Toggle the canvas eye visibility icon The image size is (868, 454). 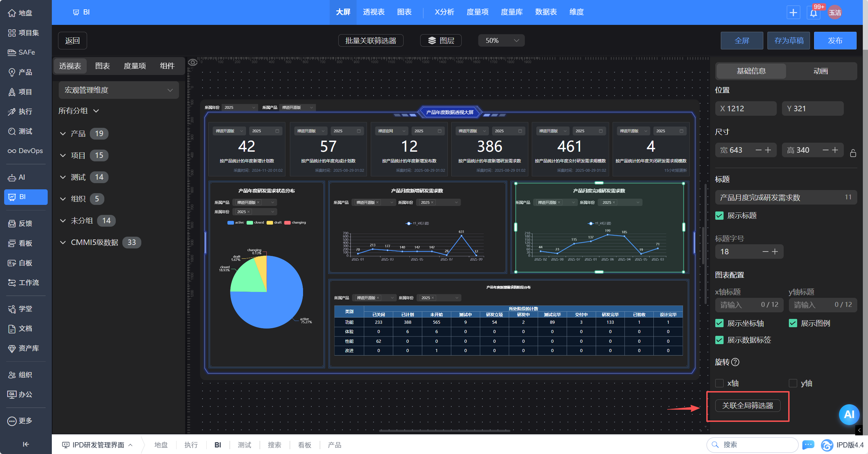(x=193, y=62)
